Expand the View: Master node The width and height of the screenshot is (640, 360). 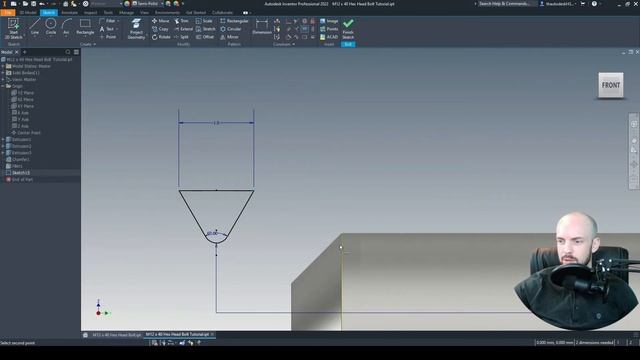coord(3,80)
